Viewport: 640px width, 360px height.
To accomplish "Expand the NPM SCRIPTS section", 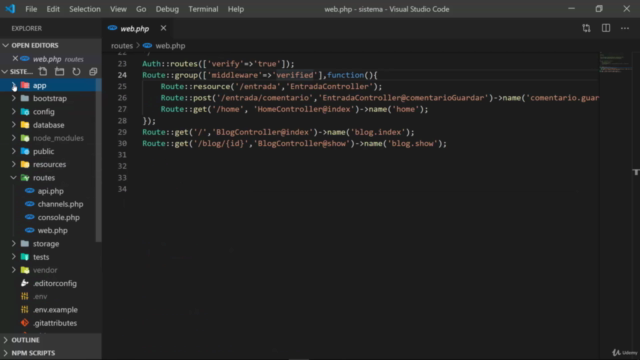I will click(6, 353).
